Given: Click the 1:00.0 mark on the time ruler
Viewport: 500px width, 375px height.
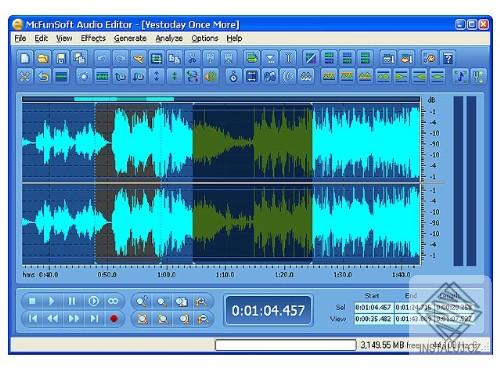Looking at the screenshot, I should 166,275.
